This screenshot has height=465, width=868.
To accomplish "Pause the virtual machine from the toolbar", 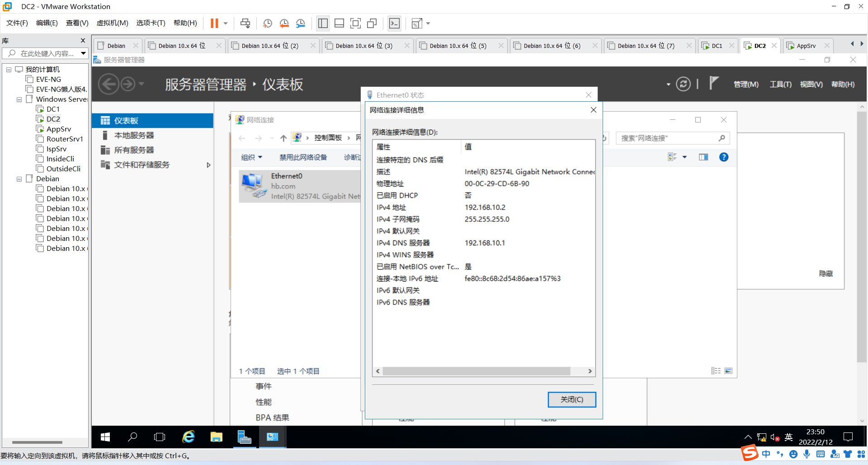I will [214, 23].
